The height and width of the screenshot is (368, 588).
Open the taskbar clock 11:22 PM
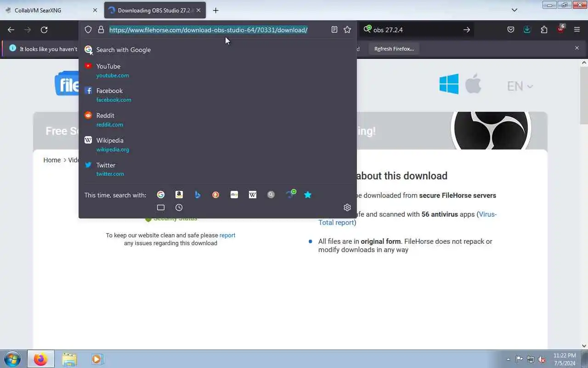pos(565,359)
